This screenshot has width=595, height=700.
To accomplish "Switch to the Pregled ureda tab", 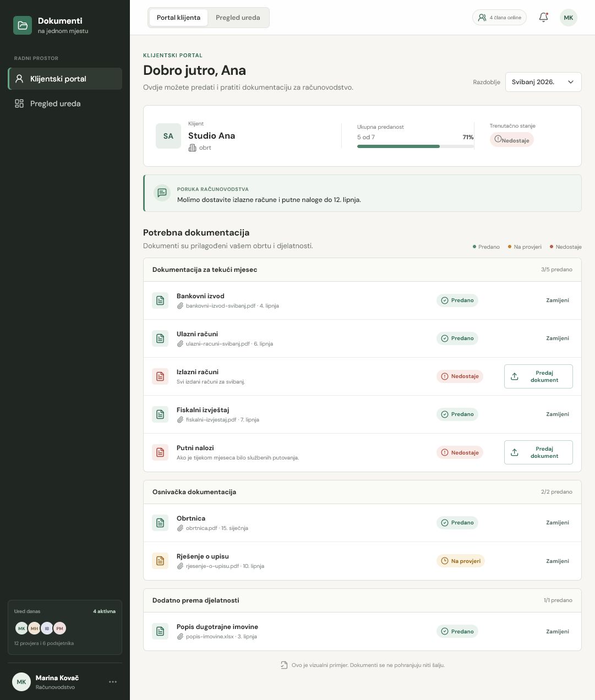I will (238, 18).
